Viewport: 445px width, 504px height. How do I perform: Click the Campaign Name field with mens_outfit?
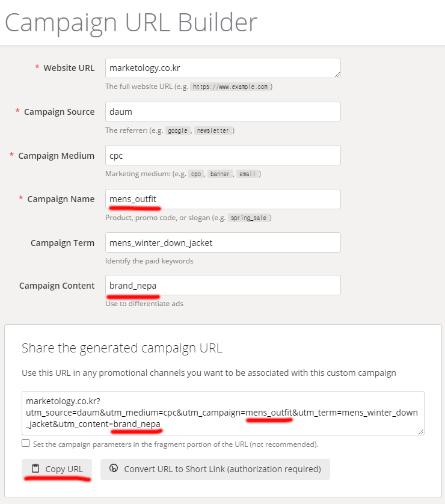[x=222, y=199]
